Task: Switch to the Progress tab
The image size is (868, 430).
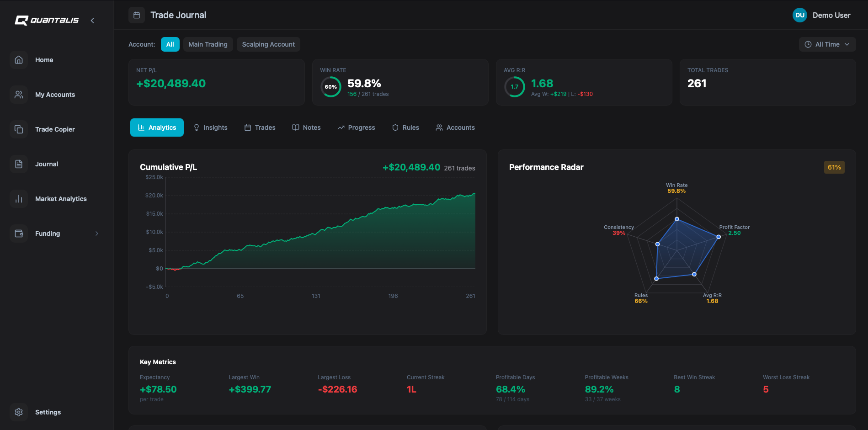Action: (x=356, y=127)
